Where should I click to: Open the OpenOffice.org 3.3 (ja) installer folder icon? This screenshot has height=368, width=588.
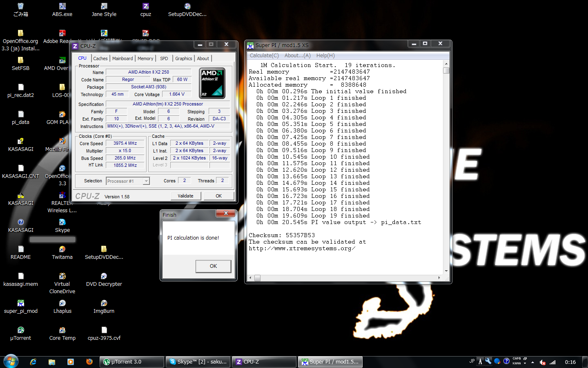[20, 40]
